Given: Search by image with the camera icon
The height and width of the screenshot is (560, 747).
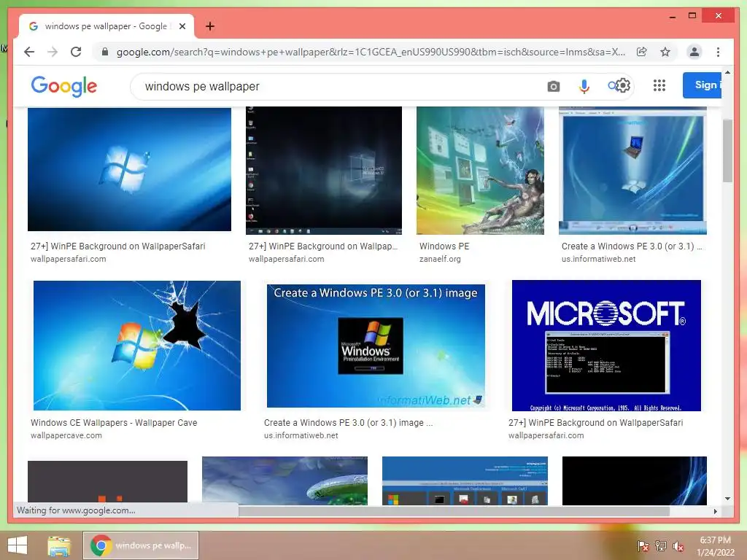Looking at the screenshot, I should point(553,86).
